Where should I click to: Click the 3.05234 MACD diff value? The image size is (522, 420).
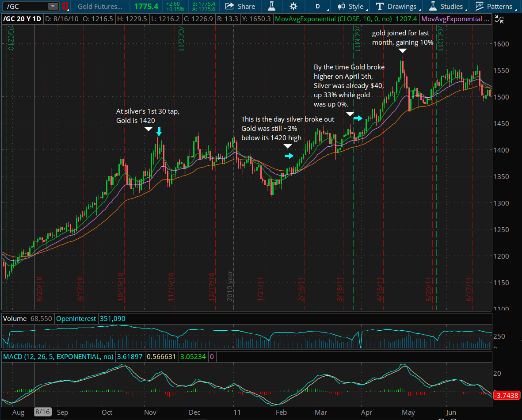pyautogui.click(x=193, y=357)
